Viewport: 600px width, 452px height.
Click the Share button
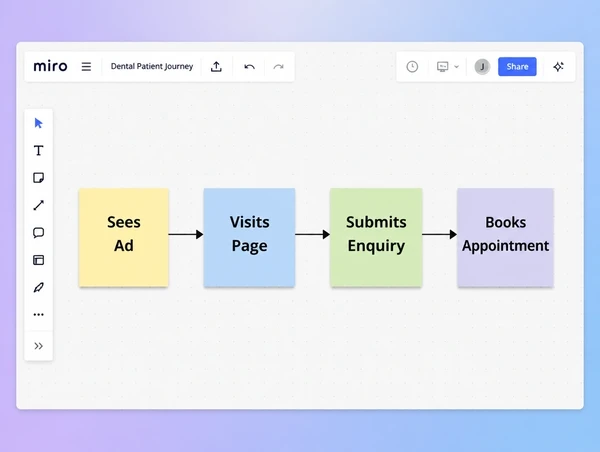coord(517,67)
